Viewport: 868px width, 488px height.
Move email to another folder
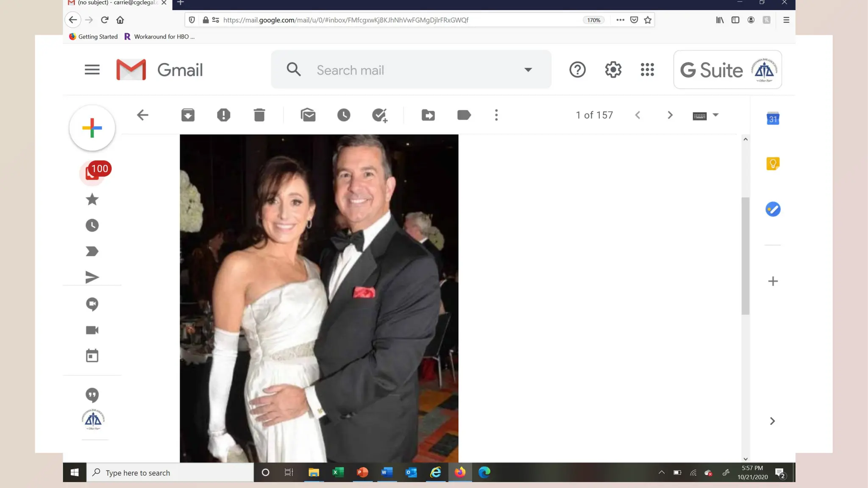(x=428, y=115)
